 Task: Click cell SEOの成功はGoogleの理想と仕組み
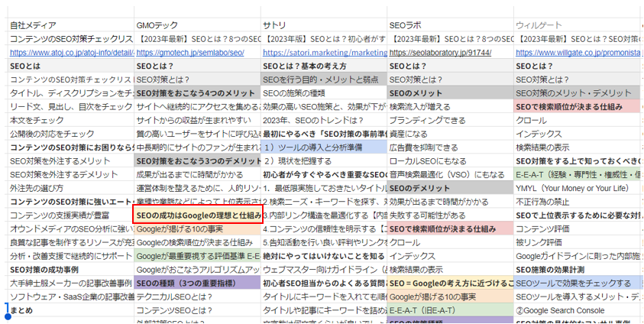pos(198,215)
